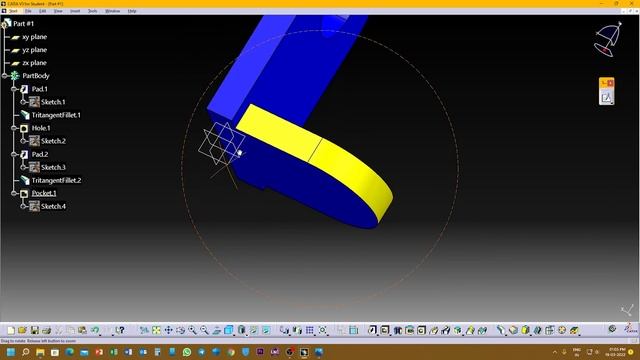640x360 pixels.
Task: Select PartBody in the specification tree
Action: tap(36, 76)
